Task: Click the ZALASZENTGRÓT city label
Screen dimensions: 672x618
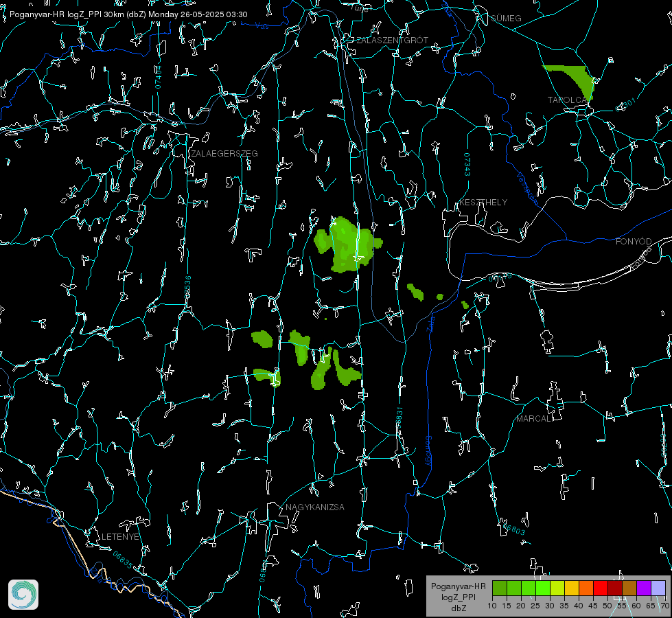Action: coord(392,41)
